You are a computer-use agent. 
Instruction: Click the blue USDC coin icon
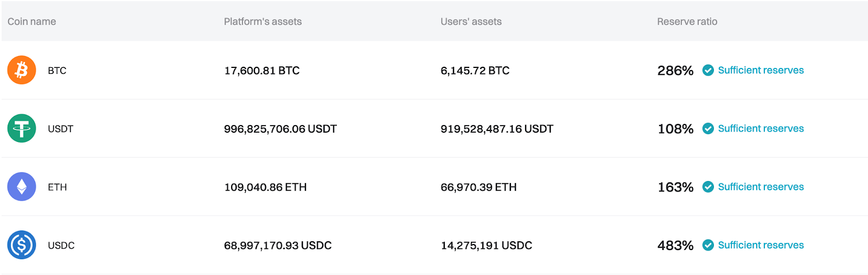[x=22, y=245]
